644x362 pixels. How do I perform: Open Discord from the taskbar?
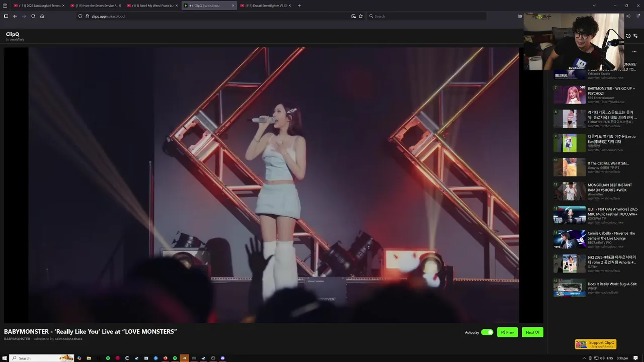pyautogui.click(x=223, y=358)
